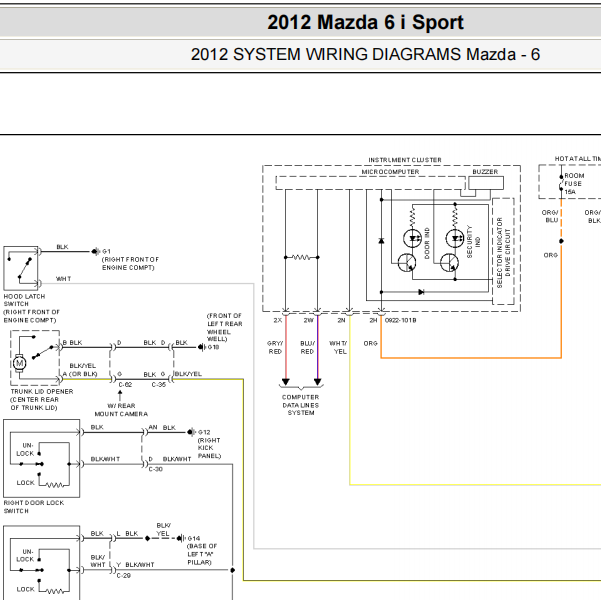This screenshot has height=600, width=601.
Task: Click the HOOD LATCH SWITCH label
Action: (x=24, y=300)
